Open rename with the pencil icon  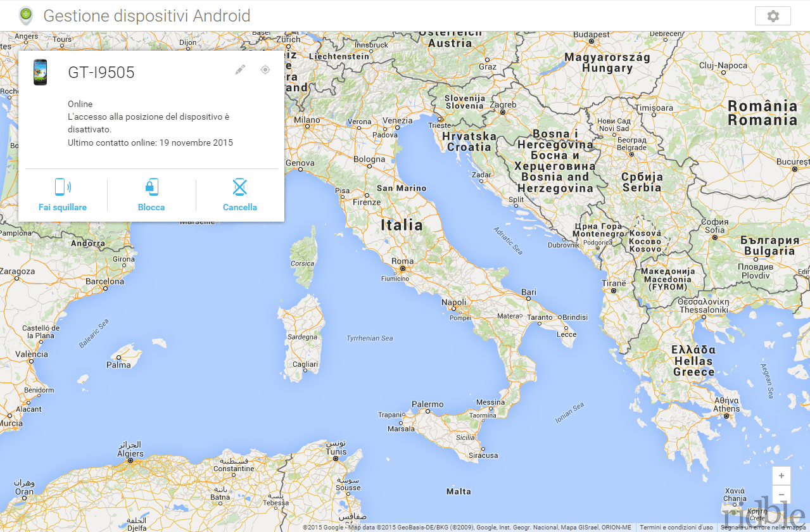pyautogui.click(x=239, y=70)
